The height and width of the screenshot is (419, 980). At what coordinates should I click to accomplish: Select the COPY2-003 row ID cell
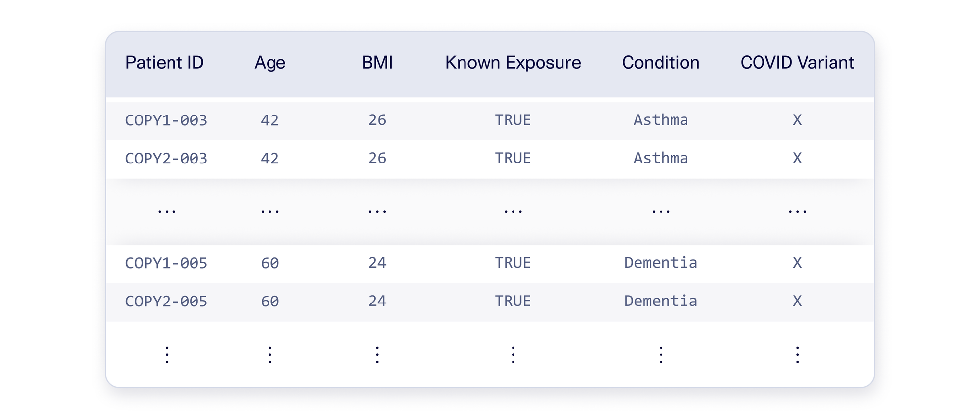tap(167, 159)
